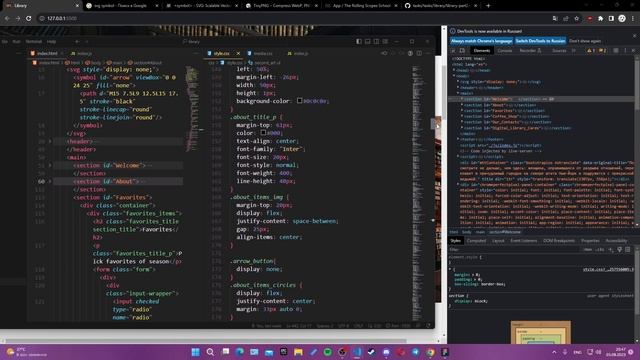Switch to the Elements tab in DevTools
The height and width of the screenshot is (360, 640).
click(x=482, y=51)
